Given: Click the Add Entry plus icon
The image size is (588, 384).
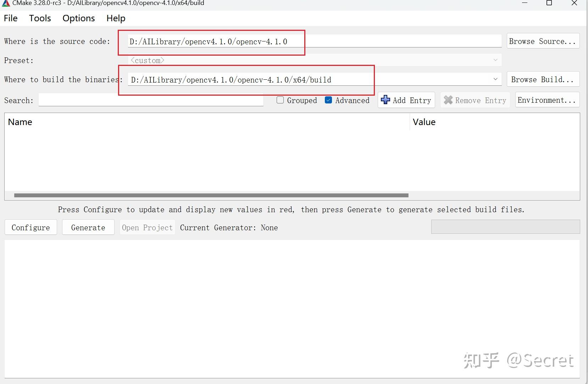Looking at the screenshot, I should [385, 100].
